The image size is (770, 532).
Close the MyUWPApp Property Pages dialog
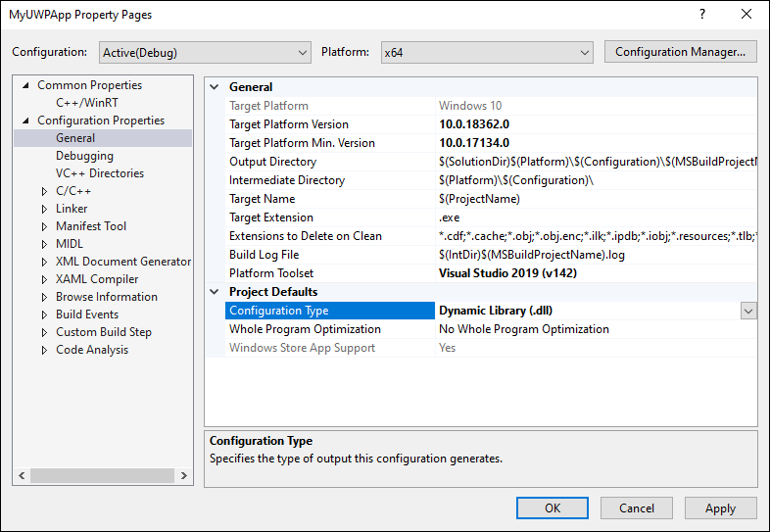(746, 15)
